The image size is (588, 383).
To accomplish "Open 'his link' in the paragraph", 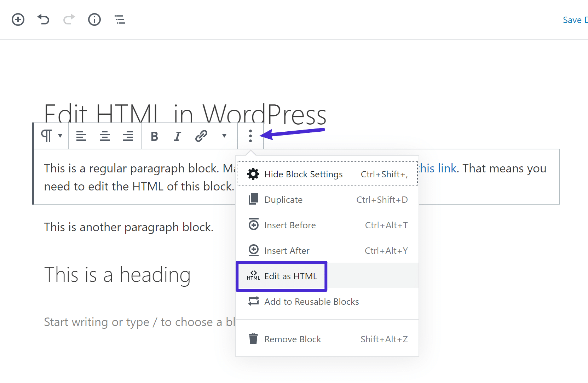I will (x=438, y=168).
